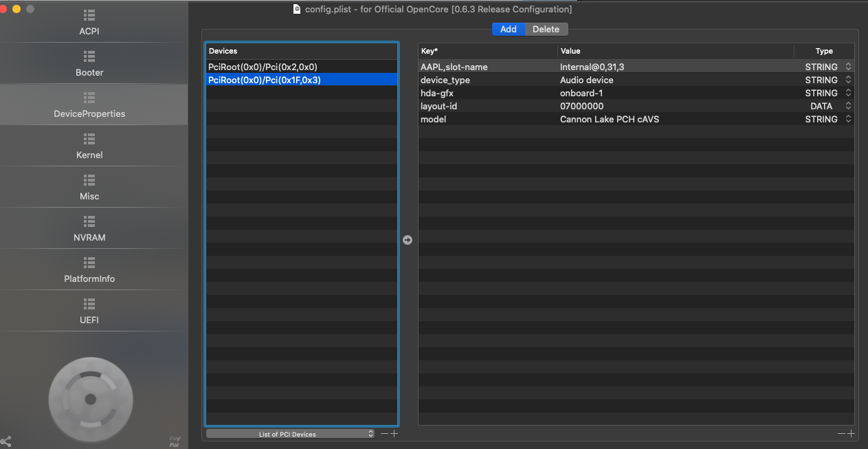Select the Add segment at the top
868x449 pixels.
coord(509,29)
